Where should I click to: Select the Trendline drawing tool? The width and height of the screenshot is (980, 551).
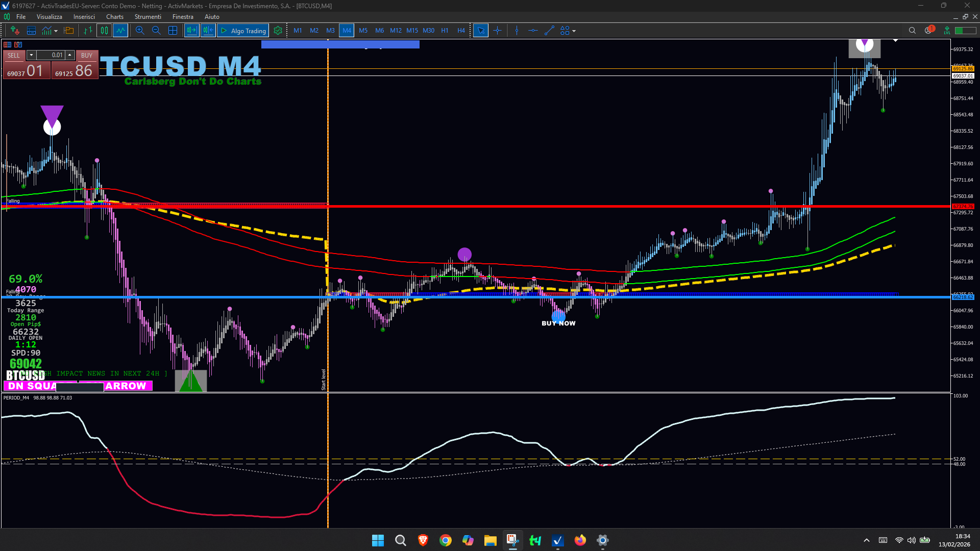549,31
